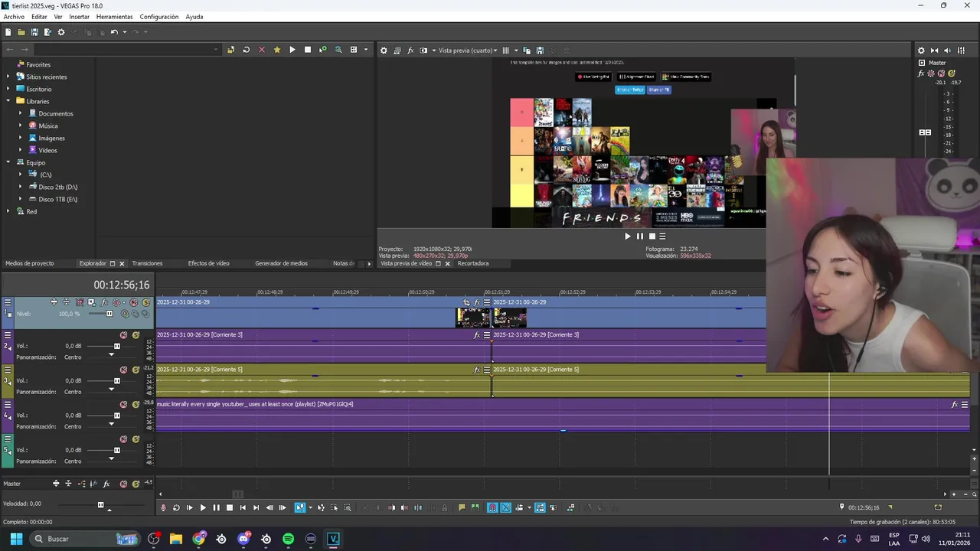Image resolution: width=980 pixels, height=551 pixels.
Task: Mute audio track 4
Action: [123, 405]
